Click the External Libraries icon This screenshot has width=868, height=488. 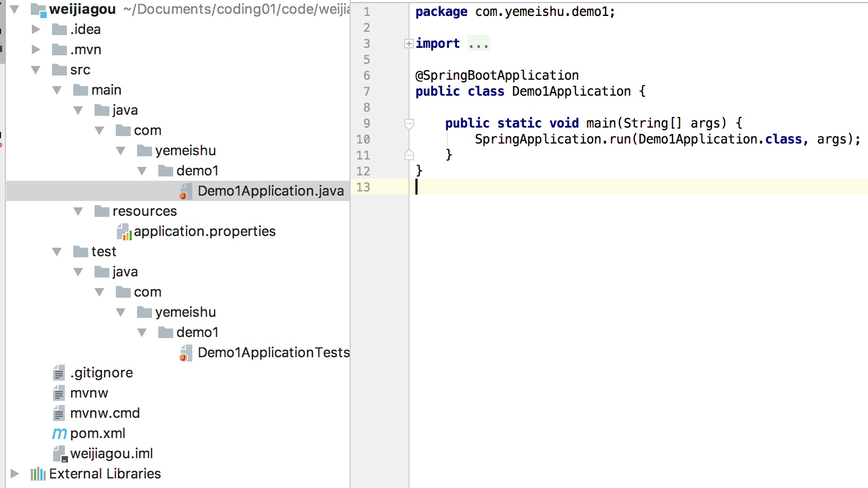pyautogui.click(x=38, y=474)
